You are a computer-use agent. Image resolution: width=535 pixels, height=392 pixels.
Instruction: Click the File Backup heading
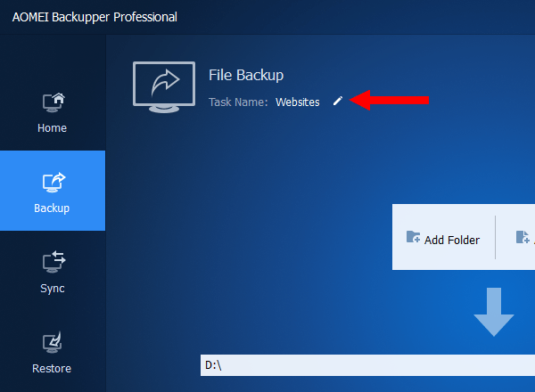pyautogui.click(x=246, y=76)
